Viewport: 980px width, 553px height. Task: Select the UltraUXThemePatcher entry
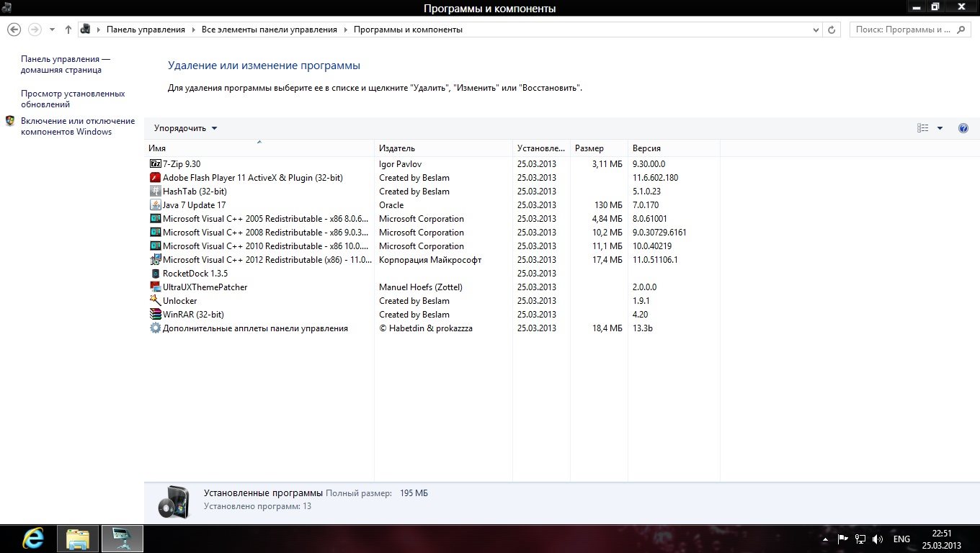coord(205,287)
